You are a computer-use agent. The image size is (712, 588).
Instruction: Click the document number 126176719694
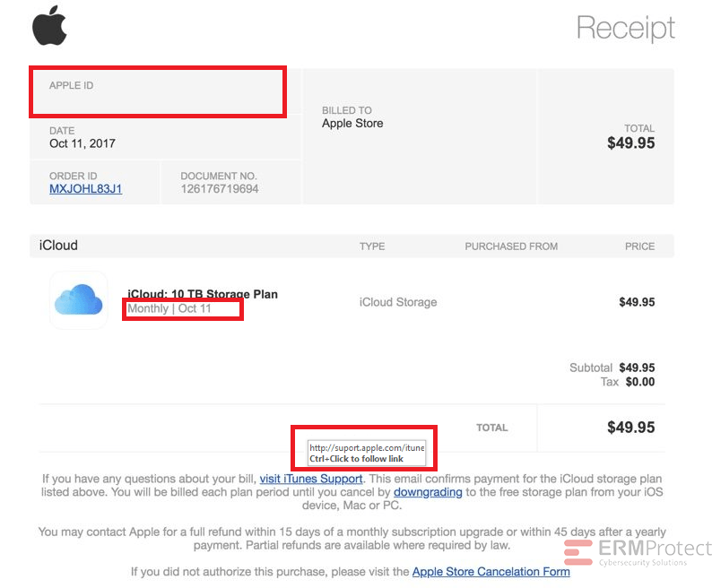pyautogui.click(x=220, y=189)
